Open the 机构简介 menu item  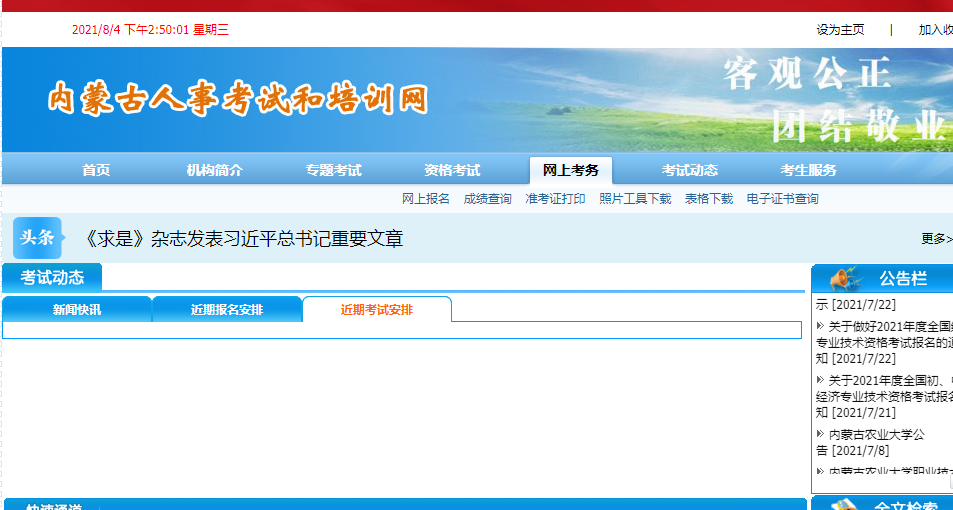click(215, 170)
